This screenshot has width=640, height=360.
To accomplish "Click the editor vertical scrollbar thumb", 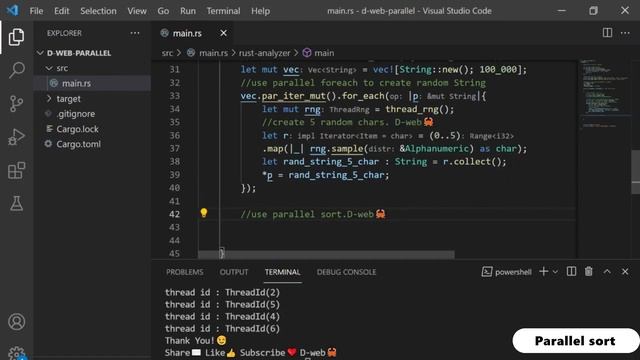I will (x=636, y=171).
